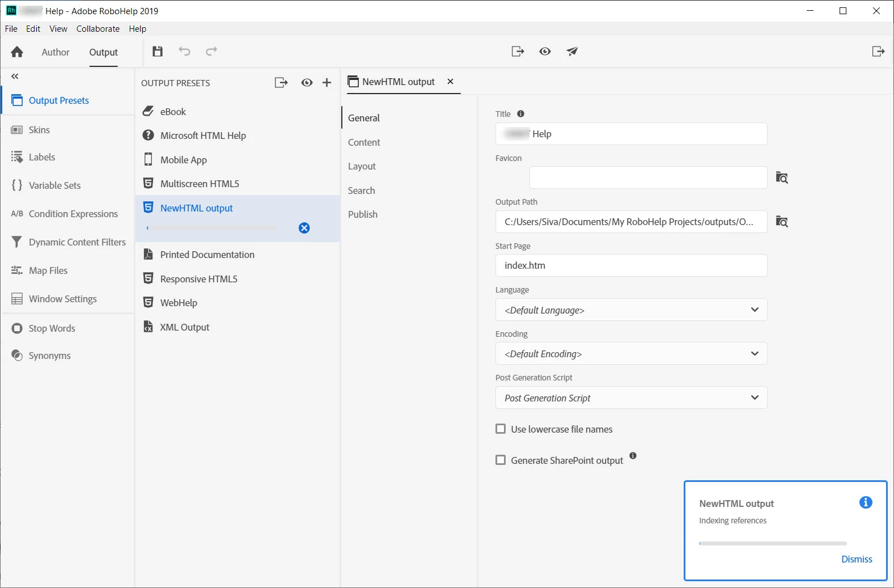Image resolution: width=894 pixels, height=588 pixels.
Task: Open the File menu
Action: point(11,28)
